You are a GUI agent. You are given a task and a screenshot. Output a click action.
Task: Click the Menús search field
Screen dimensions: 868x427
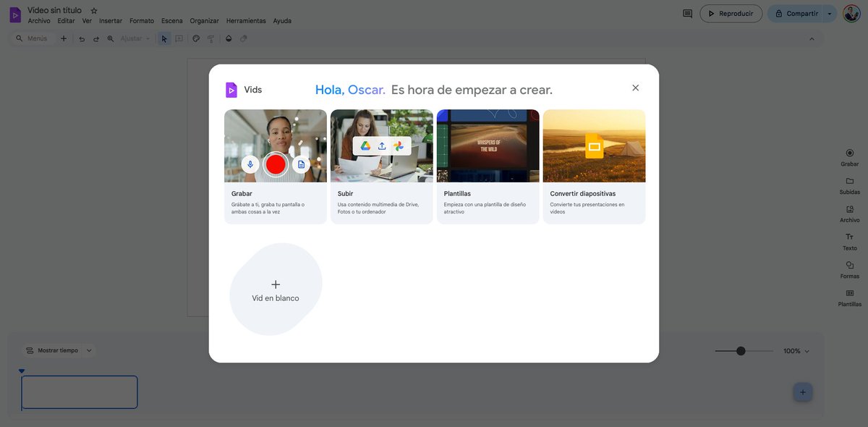click(33, 38)
